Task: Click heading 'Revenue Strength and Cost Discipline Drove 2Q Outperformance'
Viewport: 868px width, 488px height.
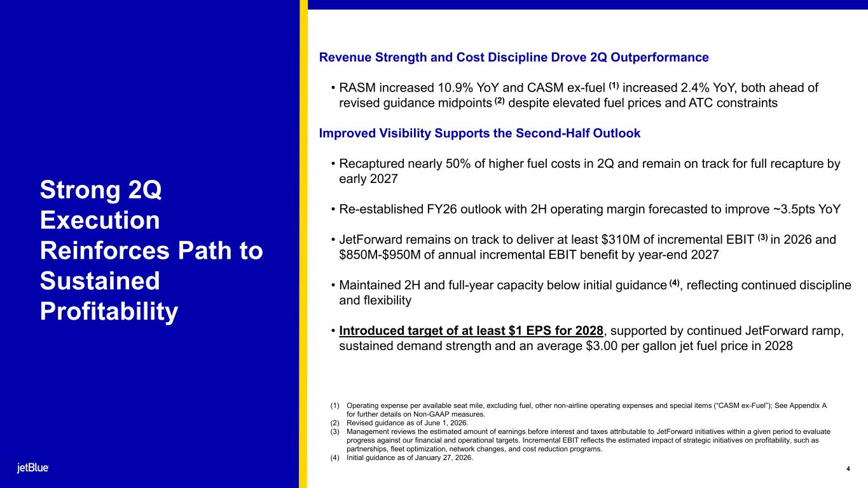Action: pyautogui.click(x=513, y=57)
